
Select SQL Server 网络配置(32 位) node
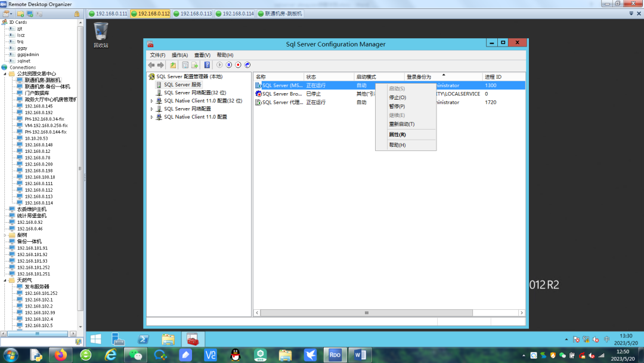pos(195,93)
